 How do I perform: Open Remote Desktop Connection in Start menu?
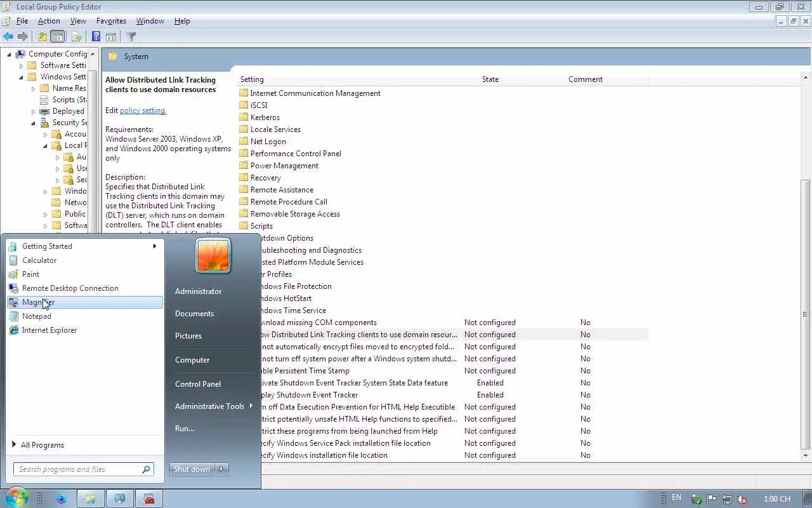84,288
